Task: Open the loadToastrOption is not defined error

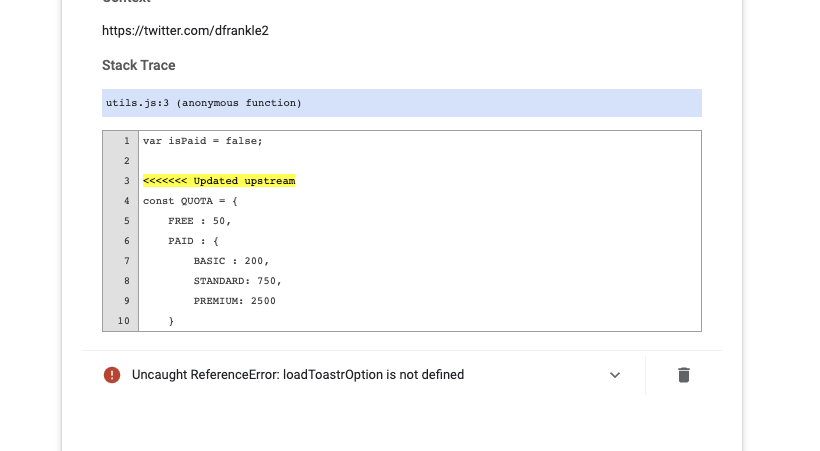Action: [x=298, y=375]
